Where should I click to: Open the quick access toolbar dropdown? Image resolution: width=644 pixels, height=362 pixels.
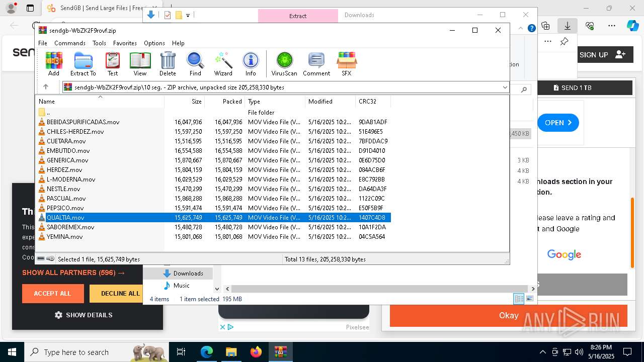coord(188,15)
